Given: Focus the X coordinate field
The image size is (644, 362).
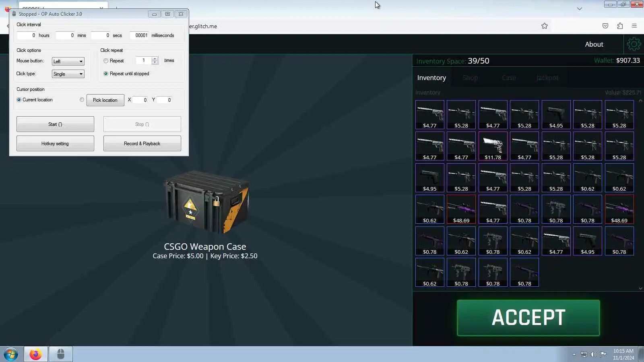Looking at the screenshot, I should pyautogui.click(x=140, y=100).
